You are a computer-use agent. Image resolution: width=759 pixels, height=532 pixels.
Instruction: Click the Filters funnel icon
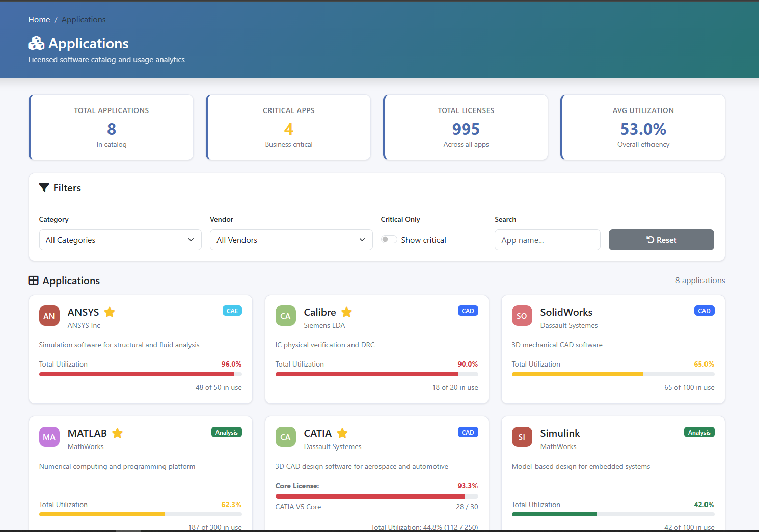point(44,187)
